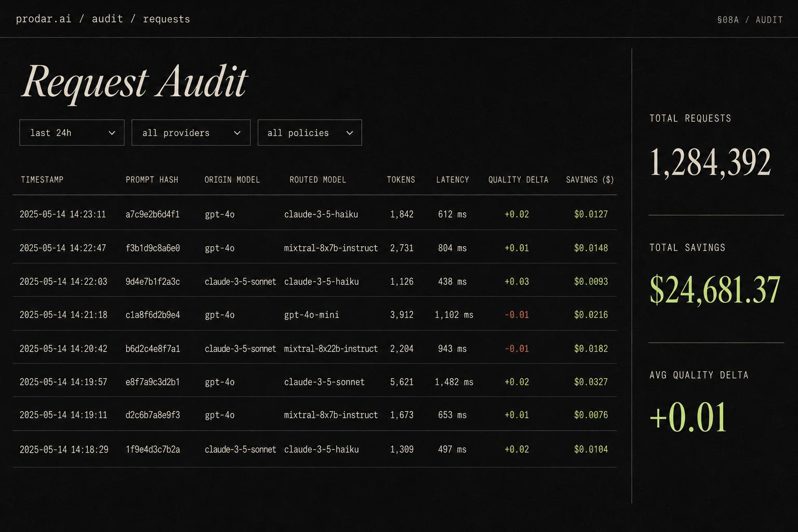Image resolution: width=798 pixels, height=532 pixels.
Task: Select prompt hash a7c9e2b6d4f1
Action: point(152,214)
